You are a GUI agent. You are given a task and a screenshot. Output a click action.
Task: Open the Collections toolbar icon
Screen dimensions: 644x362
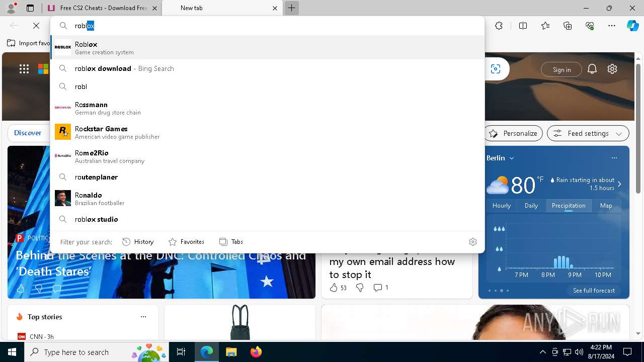pyautogui.click(x=568, y=26)
